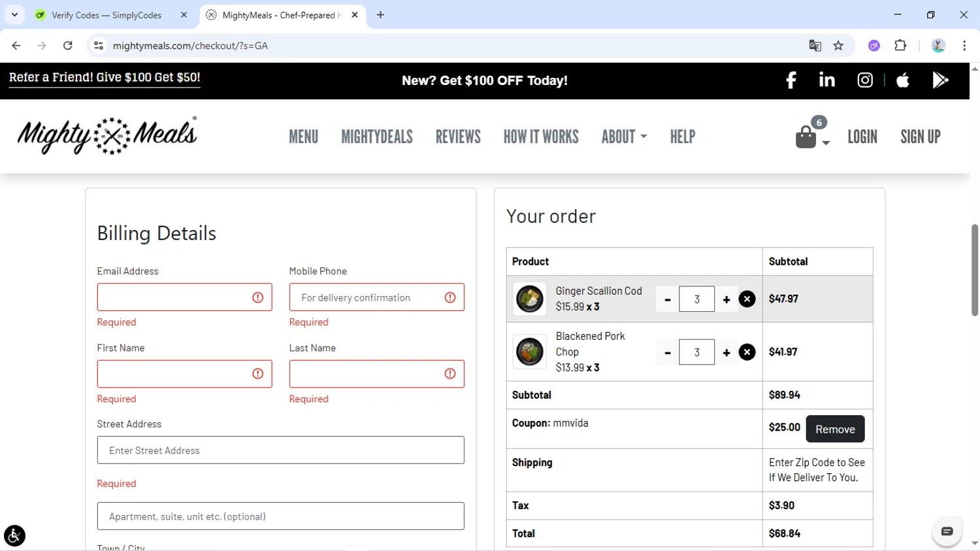Expand the cart dropdown arrow

pos(826,142)
